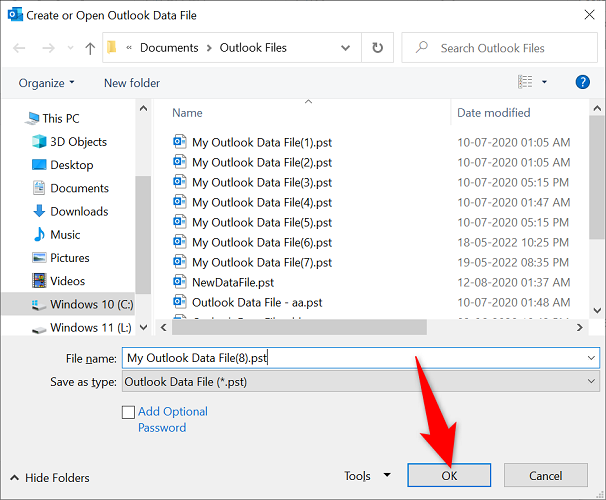Go up one folder level

click(90, 48)
